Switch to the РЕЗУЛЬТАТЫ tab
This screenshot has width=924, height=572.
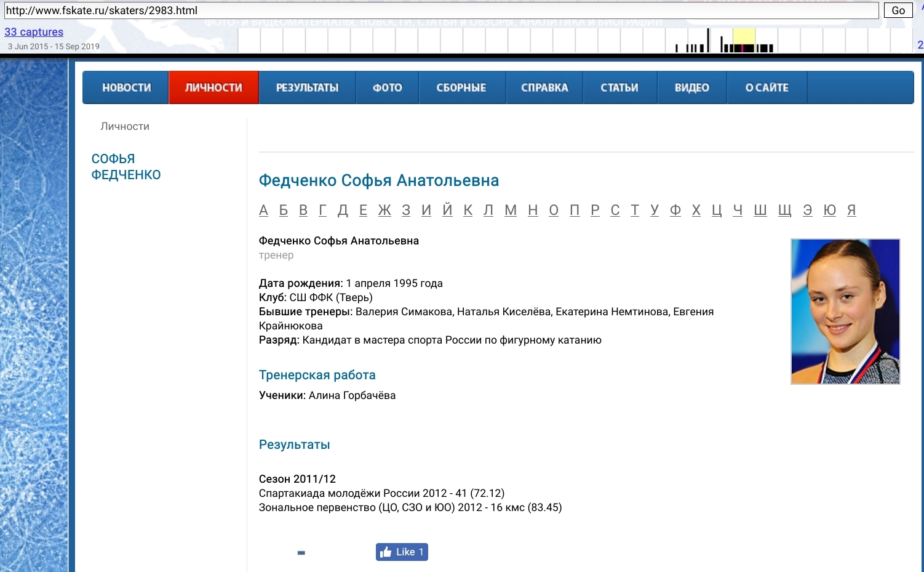point(308,87)
